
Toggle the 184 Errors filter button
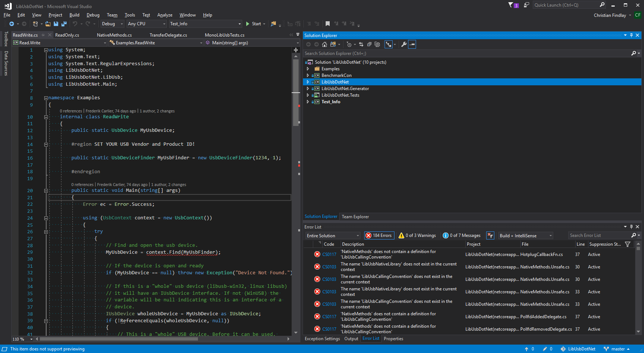379,235
